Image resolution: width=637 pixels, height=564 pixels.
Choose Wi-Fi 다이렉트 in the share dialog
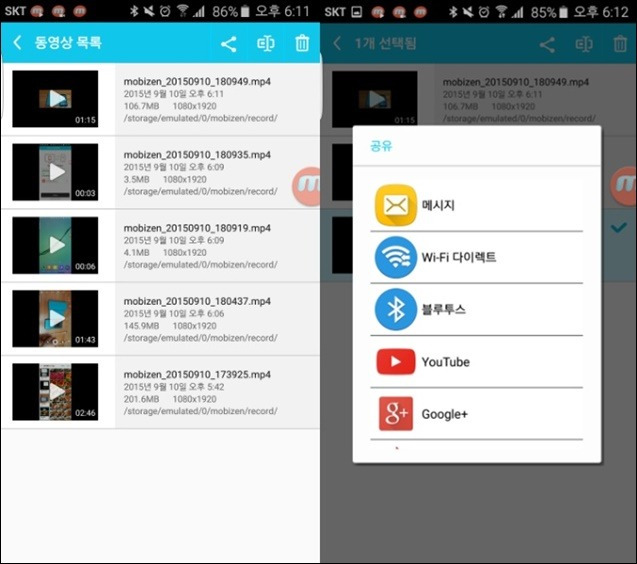click(477, 257)
